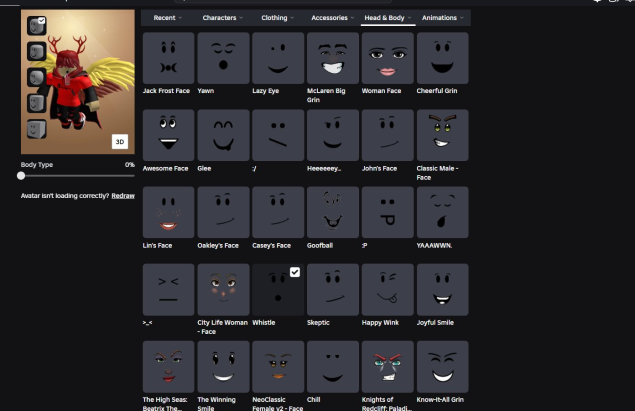Click the checked head slot in avatar preview
The image size is (635, 411).
(x=35, y=26)
